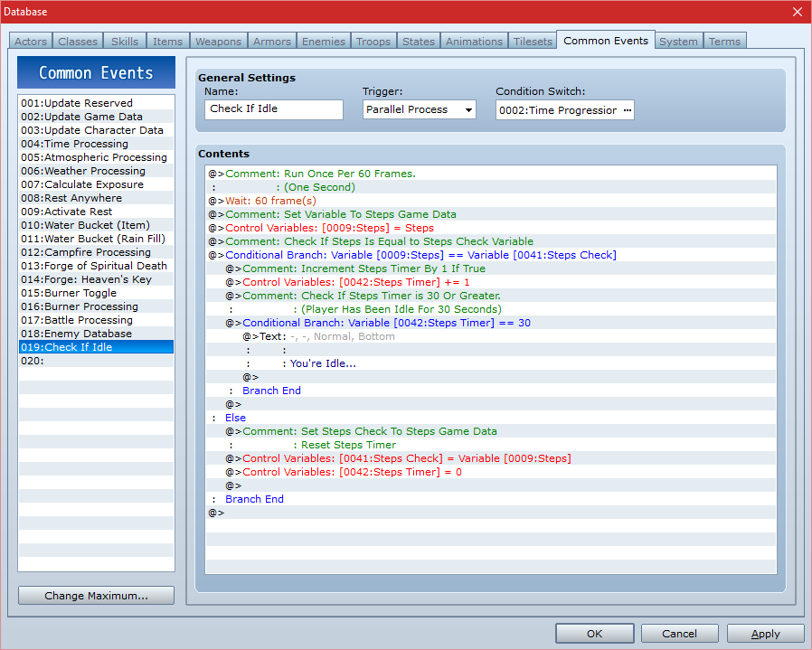Confirm with the OK button
Screen dimensions: 812x650
(594, 634)
